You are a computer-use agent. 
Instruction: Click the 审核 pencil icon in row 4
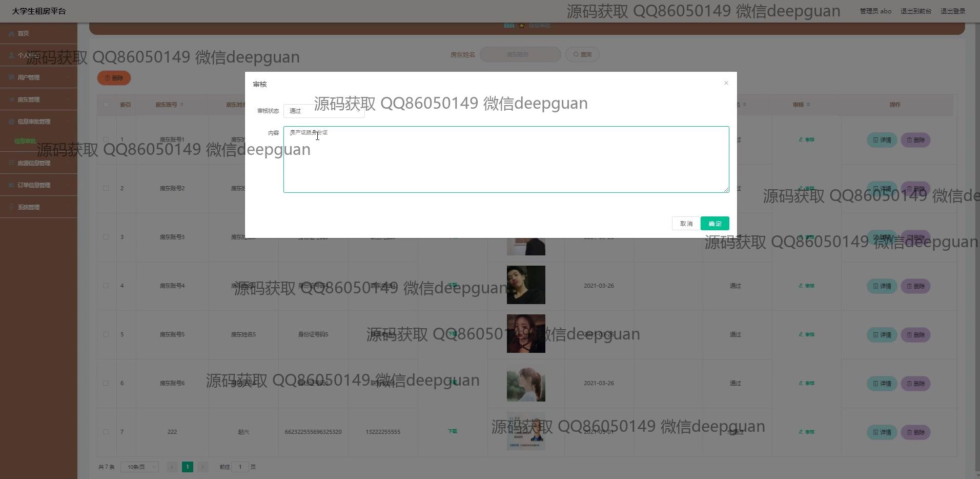click(806, 286)
